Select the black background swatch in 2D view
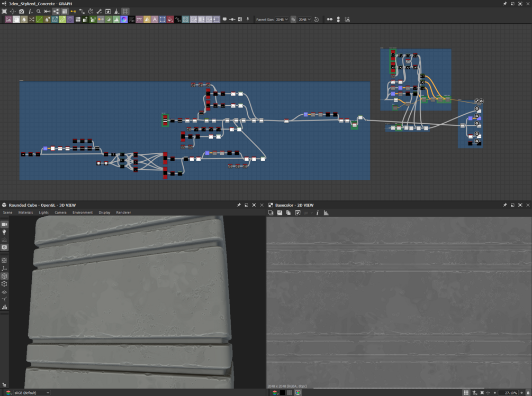The image size is (532, 396). pos(282,393)
